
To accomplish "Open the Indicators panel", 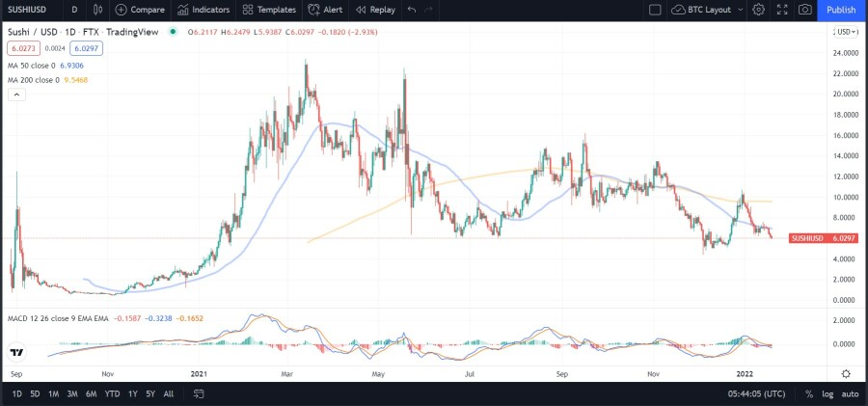I will 203,10.
